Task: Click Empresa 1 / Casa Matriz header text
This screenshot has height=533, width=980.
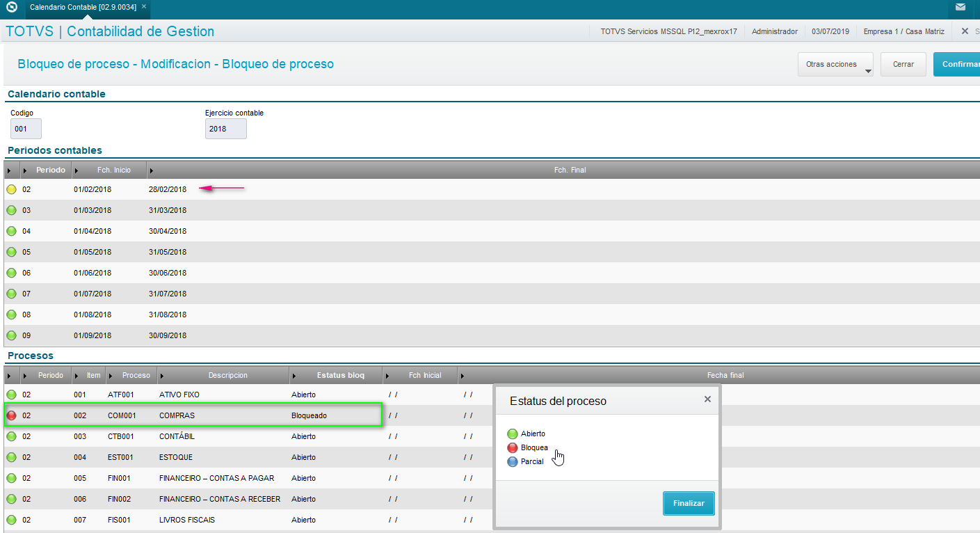Action: point(905,31)
